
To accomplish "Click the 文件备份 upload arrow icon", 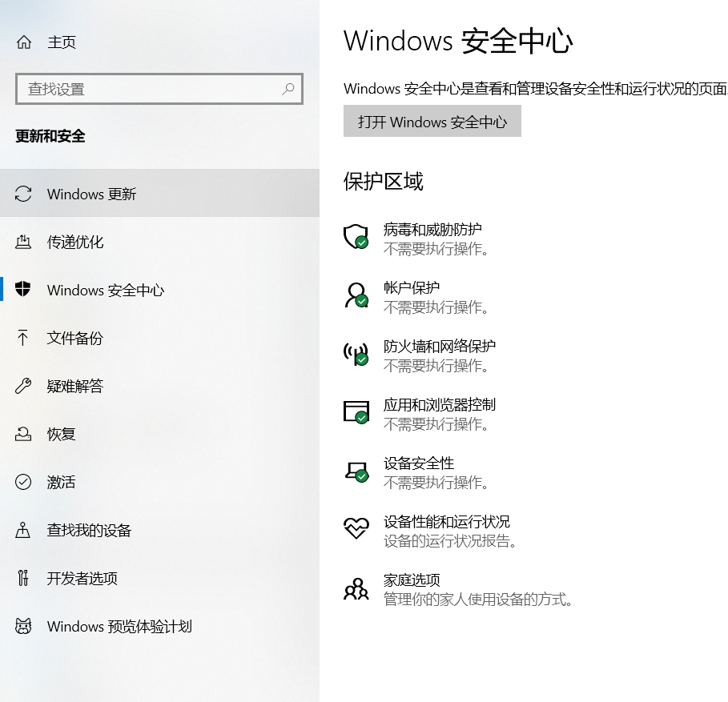I will pos(22,338).
